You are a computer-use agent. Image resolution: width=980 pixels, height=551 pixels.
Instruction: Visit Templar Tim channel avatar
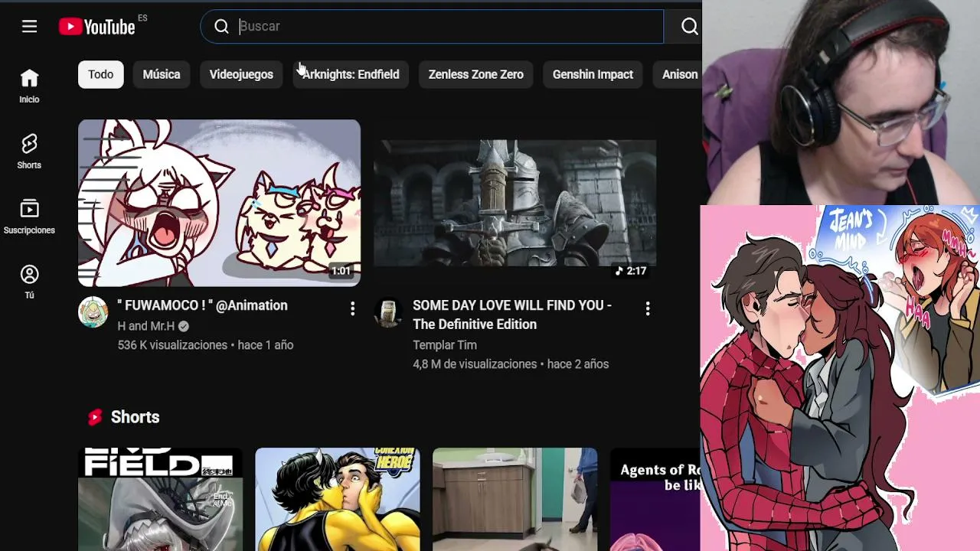(388, 312)
